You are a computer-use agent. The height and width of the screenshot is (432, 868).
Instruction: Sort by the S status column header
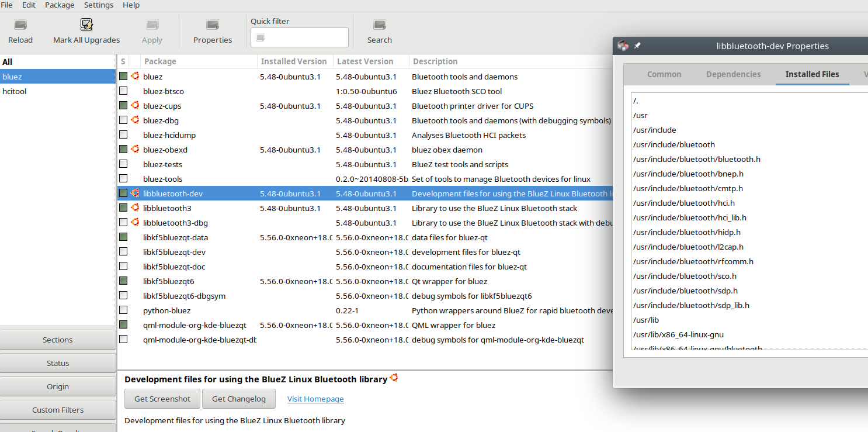tap(123, 61)
